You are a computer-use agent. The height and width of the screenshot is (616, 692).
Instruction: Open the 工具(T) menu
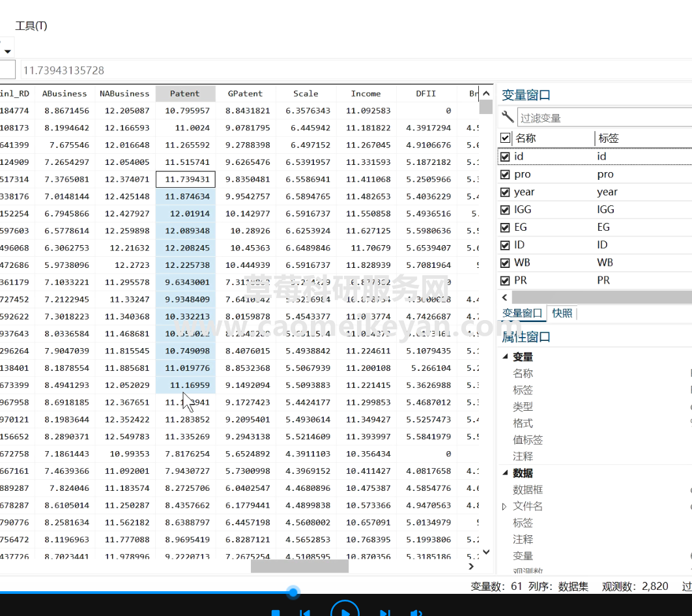point(31,25)
